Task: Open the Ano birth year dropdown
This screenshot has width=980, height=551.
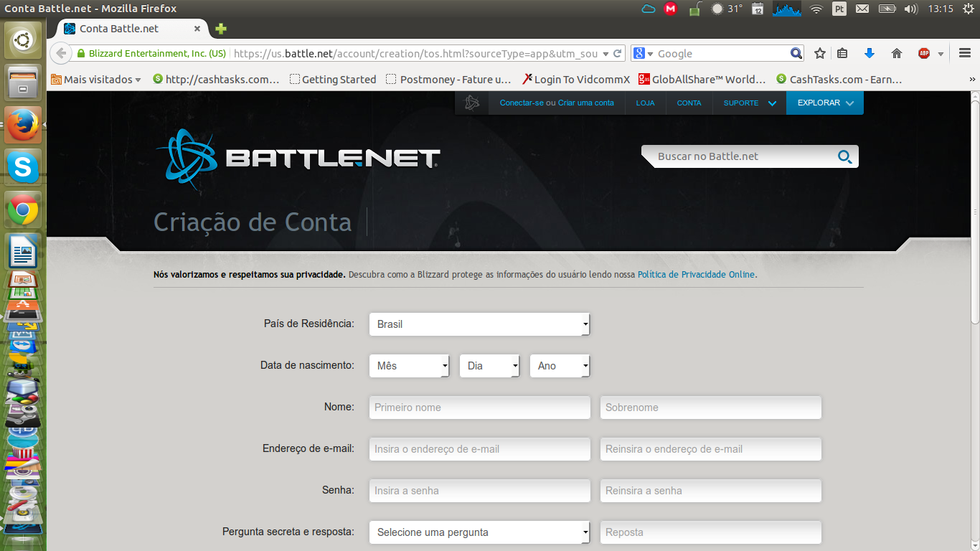Action: pos(560,366)
